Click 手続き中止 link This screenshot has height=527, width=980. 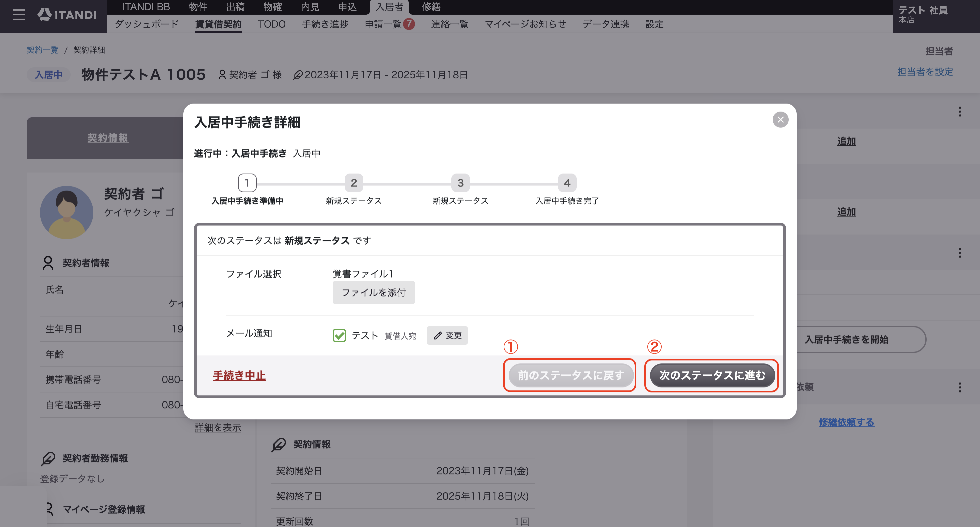(239, 376)
